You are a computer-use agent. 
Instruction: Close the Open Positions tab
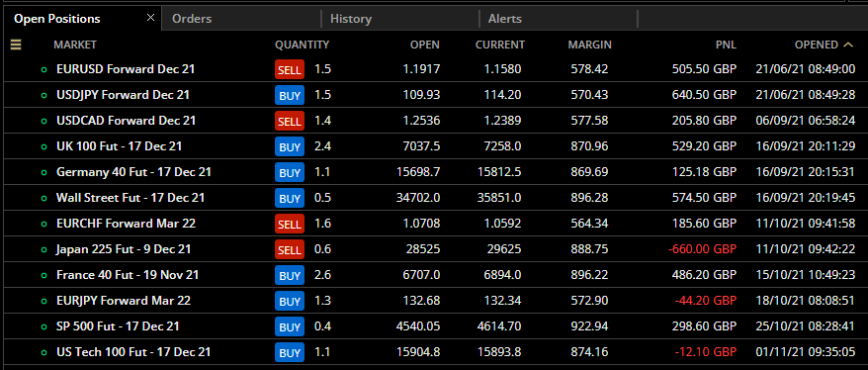pos(150,18)
